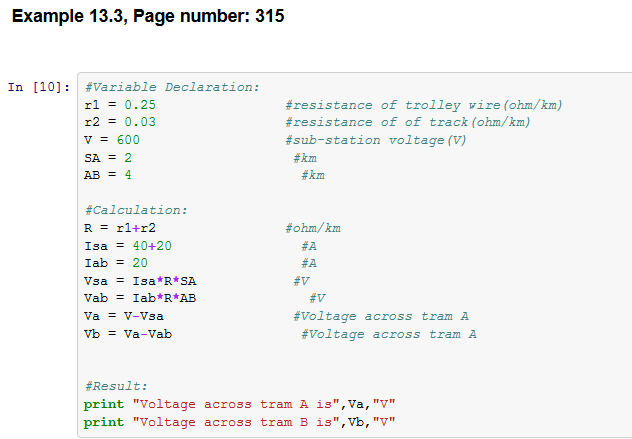Screen dimensions: 632x439
Task: Click the #Calculation comment
Action: pos(136,210)
